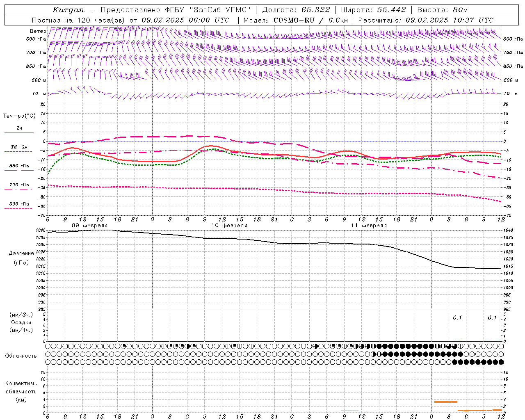Image resolution: width=525 pixels, height=420 pixels.
Task: Click the first "0.1" precipitation value
Action: 457,318
